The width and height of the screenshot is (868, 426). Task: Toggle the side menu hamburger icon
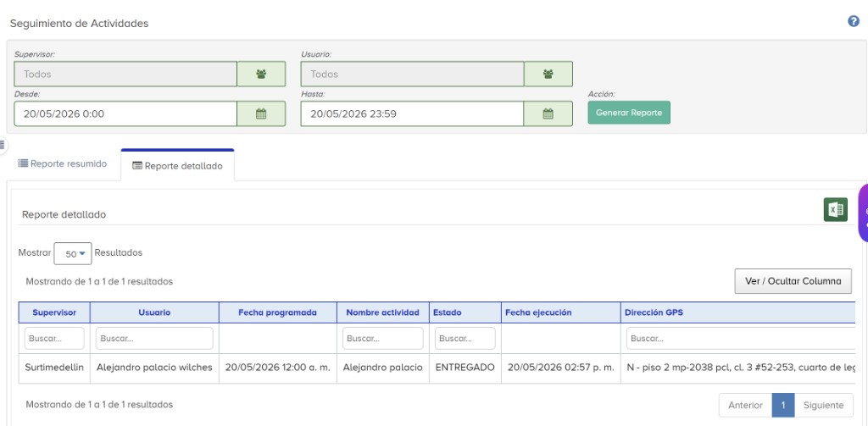pyautogui.click(x=3, y=145)
